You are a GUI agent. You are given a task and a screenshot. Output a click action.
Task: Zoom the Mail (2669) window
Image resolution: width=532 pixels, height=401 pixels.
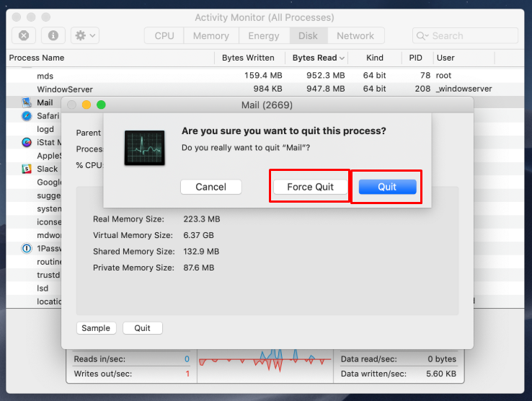coord(101,105)
